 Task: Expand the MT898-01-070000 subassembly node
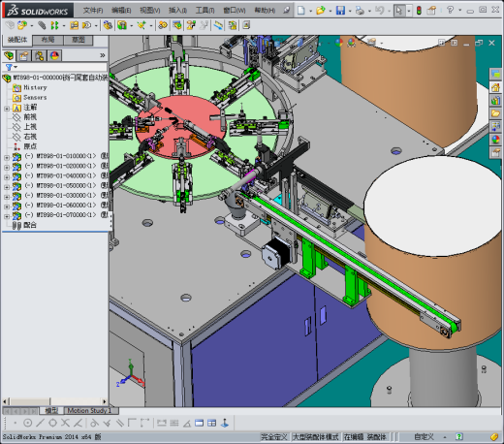7,216
